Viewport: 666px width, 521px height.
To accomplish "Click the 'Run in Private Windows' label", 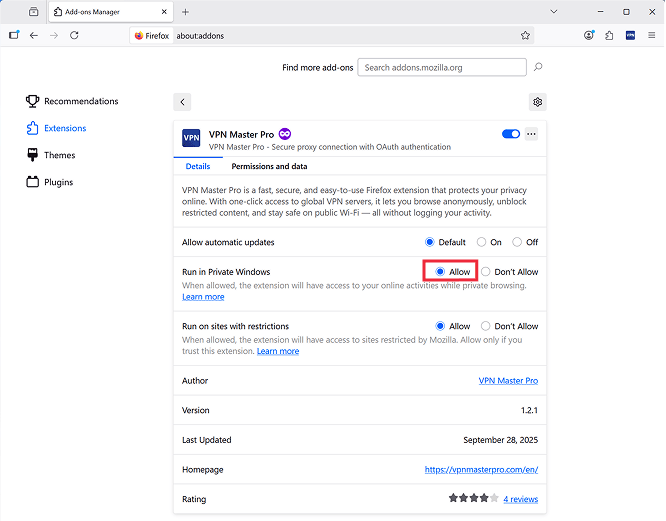I will pos(226,272).
